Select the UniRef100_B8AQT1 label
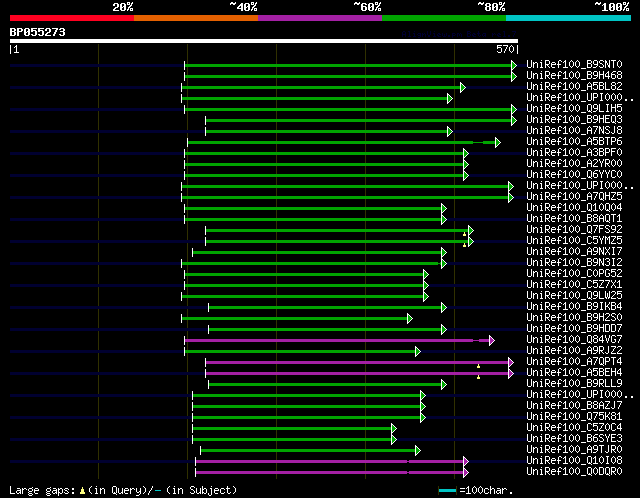Image resolution: width=640 pixels, height=498 pixels. coord(574,219)
